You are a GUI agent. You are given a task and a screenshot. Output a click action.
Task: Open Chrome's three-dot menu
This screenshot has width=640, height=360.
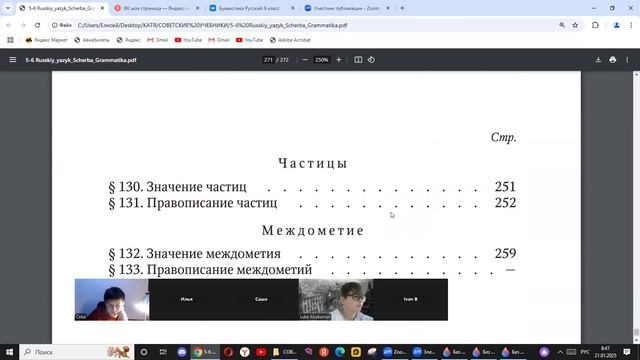coord(631,25)
